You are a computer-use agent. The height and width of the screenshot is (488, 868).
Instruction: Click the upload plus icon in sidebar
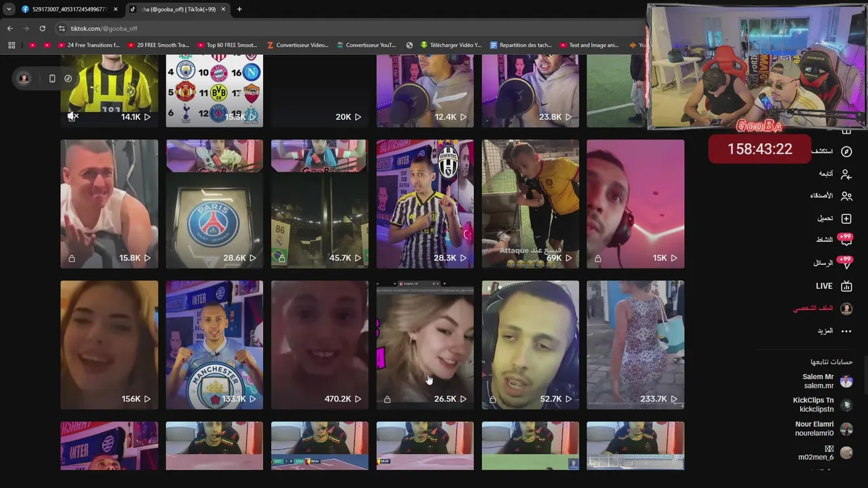pos(846,218)
